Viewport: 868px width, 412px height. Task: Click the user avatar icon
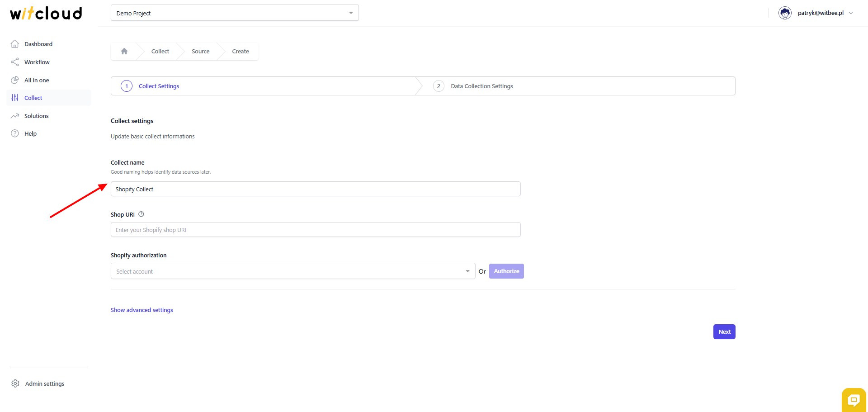point(785,13)
